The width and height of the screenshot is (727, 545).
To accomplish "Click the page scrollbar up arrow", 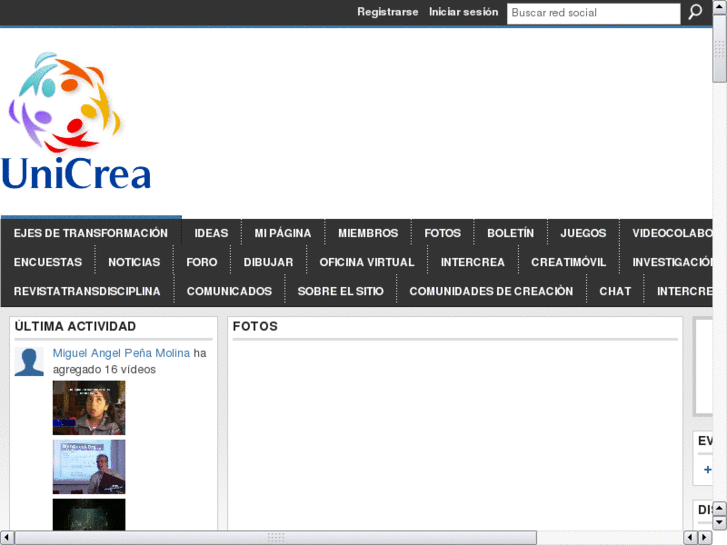I will (x=720, y=6).
